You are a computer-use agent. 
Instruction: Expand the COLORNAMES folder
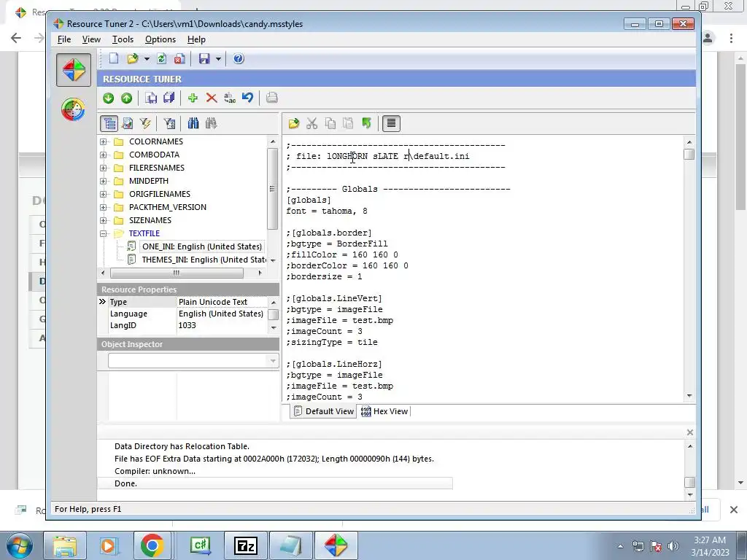point(104,142)
